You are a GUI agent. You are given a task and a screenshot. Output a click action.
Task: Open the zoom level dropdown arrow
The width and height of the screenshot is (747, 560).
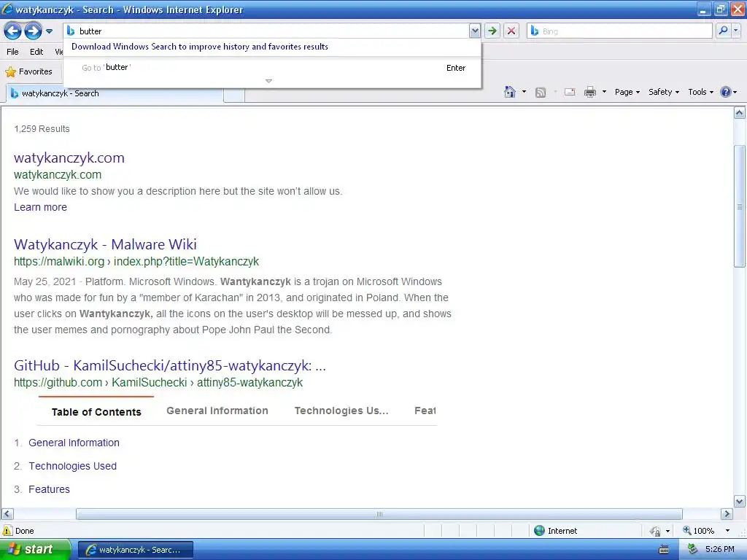click(x=727, y=531)
